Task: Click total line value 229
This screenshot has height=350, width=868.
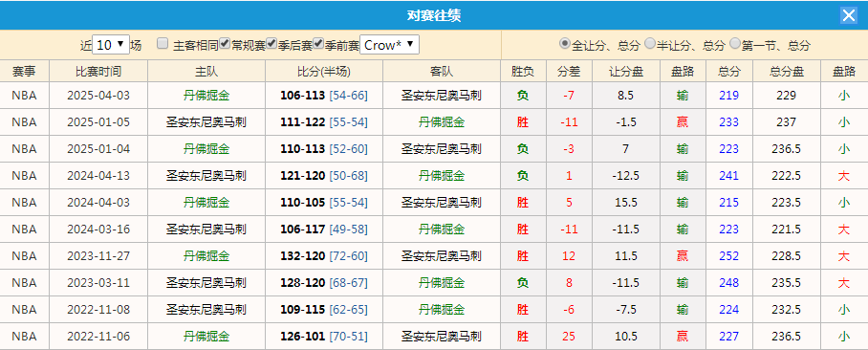Action: coord(786,96)
